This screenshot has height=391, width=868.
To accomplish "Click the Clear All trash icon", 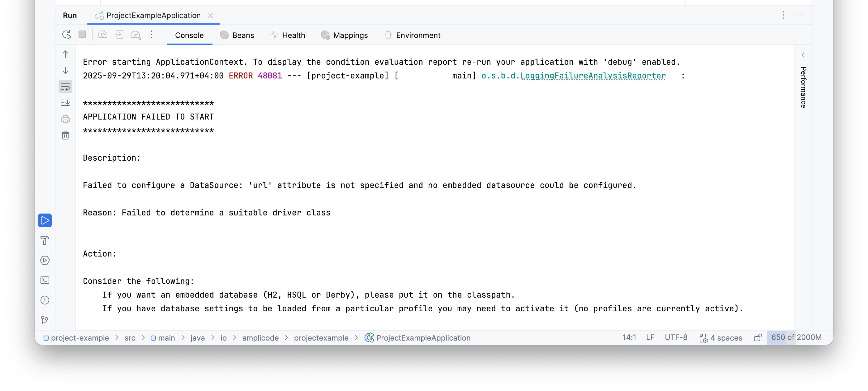I will tap(65, 135).
